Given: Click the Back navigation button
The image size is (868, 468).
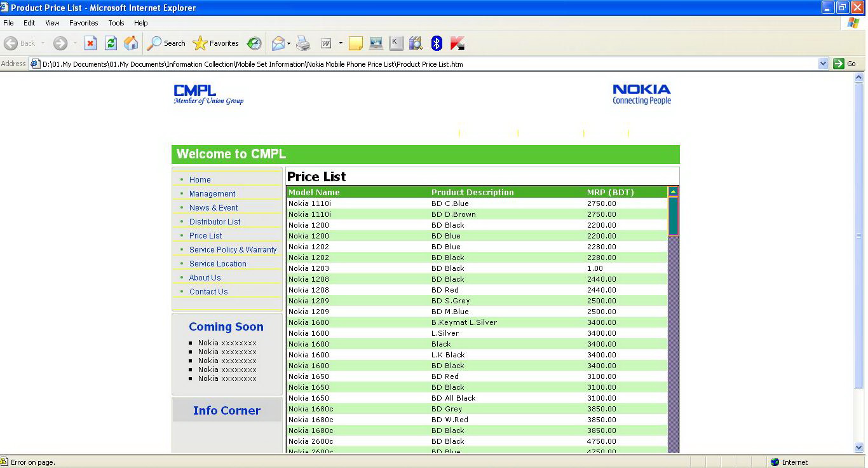Looking at the screenshot, I should coord(20,43).
